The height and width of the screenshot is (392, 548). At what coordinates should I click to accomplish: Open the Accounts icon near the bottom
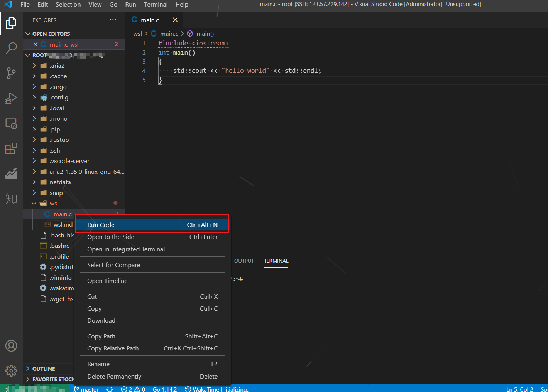11,346
